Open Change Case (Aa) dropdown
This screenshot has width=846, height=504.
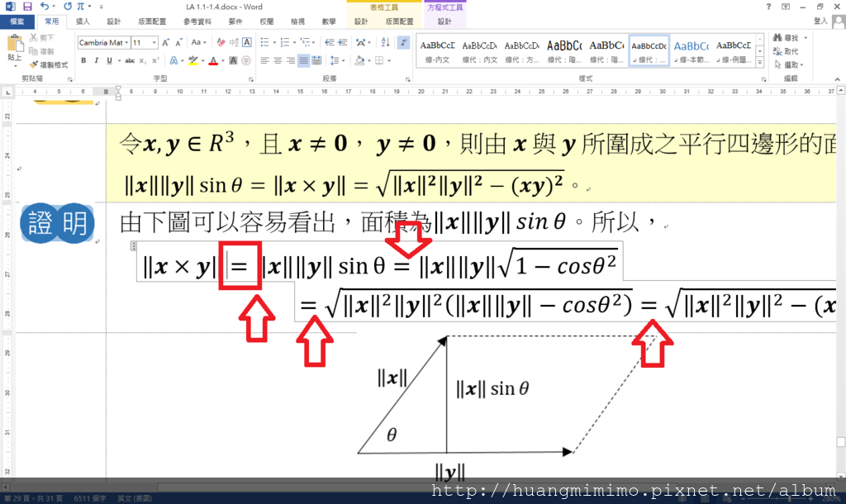pos(198,43)
